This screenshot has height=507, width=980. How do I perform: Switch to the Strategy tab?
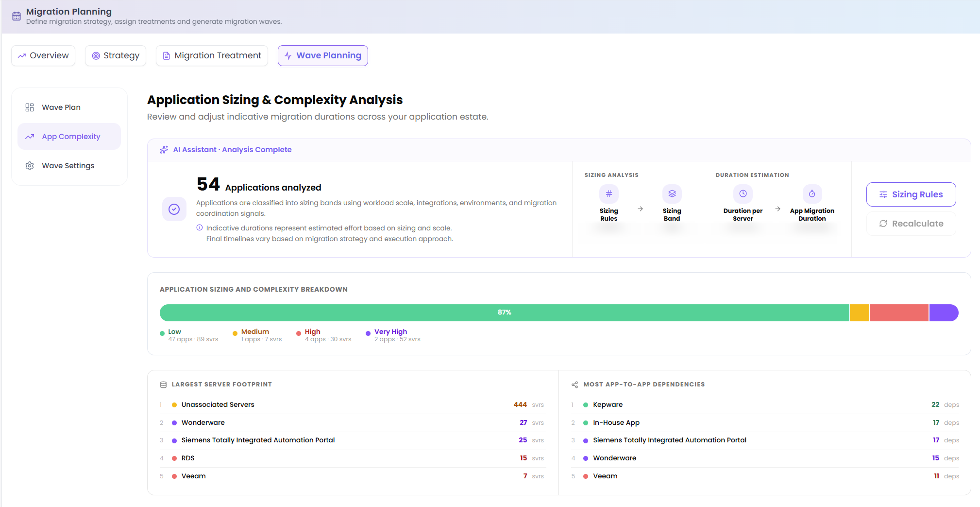pyautogui.click(x=116, y=55)
